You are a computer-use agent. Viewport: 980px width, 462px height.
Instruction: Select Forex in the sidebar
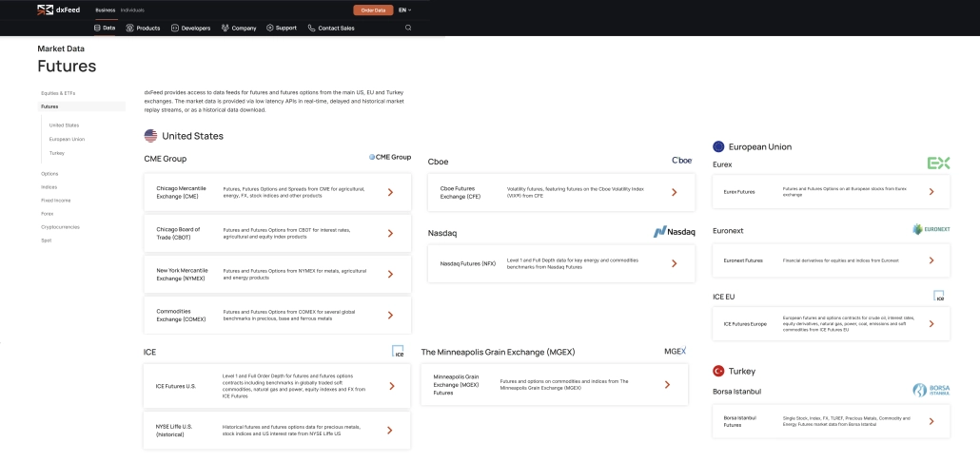[48, 214]
